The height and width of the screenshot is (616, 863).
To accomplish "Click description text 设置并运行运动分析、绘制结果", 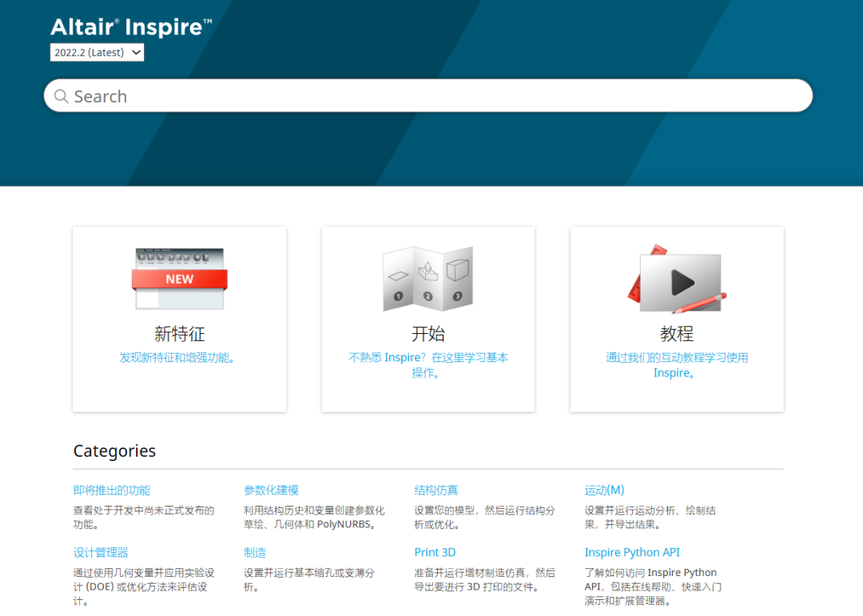I will [x=650, y=518].
